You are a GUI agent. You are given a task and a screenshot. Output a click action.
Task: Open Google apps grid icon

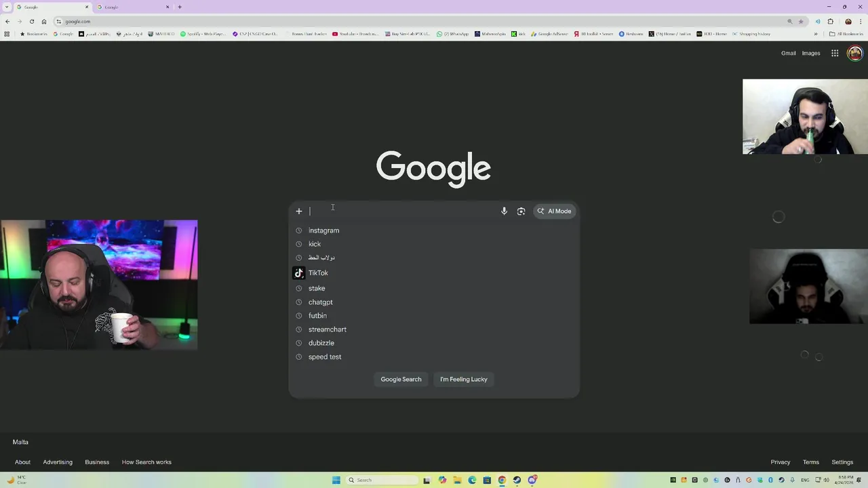click(x=835, y=53)
